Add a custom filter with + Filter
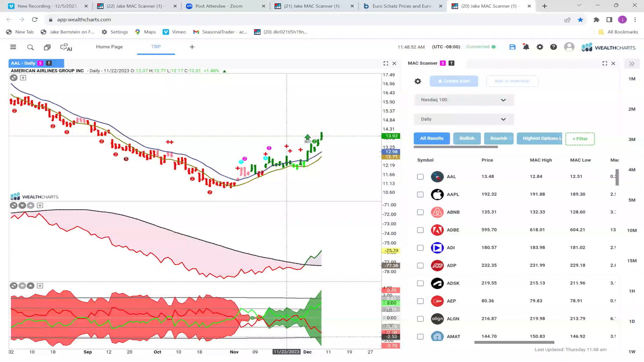The height and width of the screenshot is (362, 644). click(580, 139)
